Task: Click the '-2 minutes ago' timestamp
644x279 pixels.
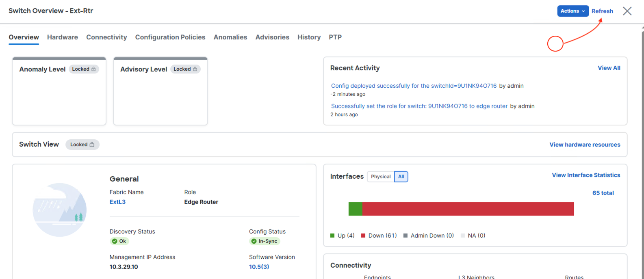Action: click(x=348, y=94)
